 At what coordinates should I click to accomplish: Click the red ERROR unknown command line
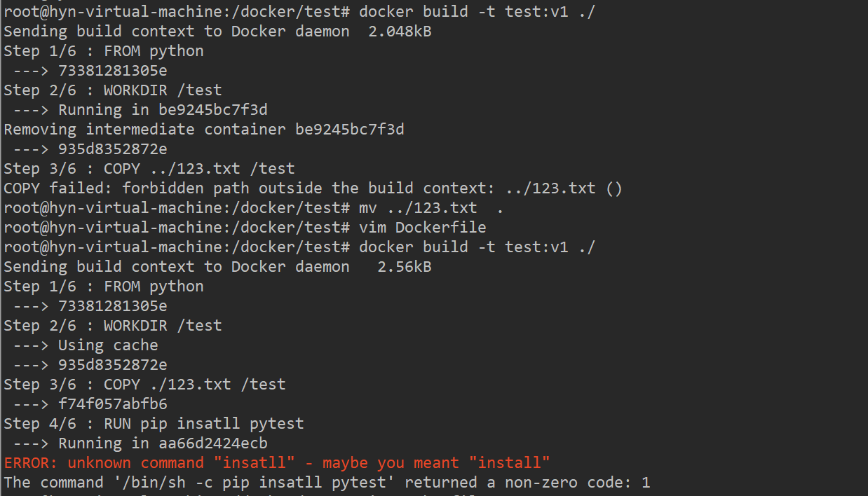277,463
